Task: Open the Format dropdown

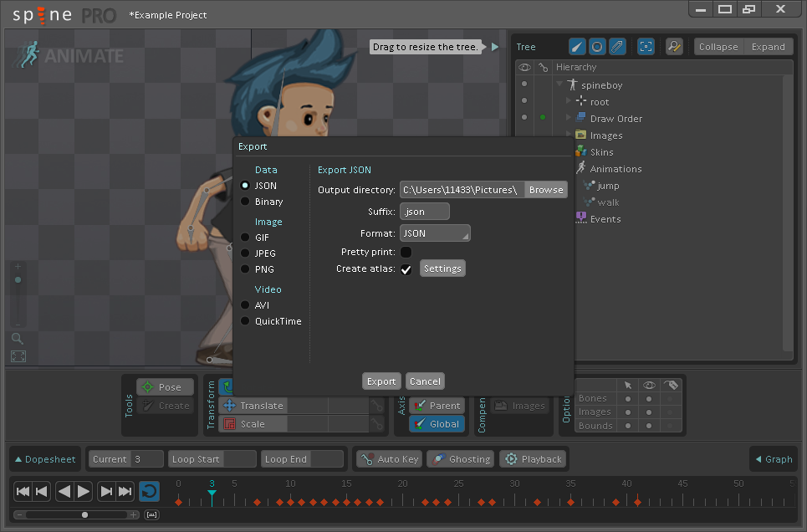Action: click(435, 233)
